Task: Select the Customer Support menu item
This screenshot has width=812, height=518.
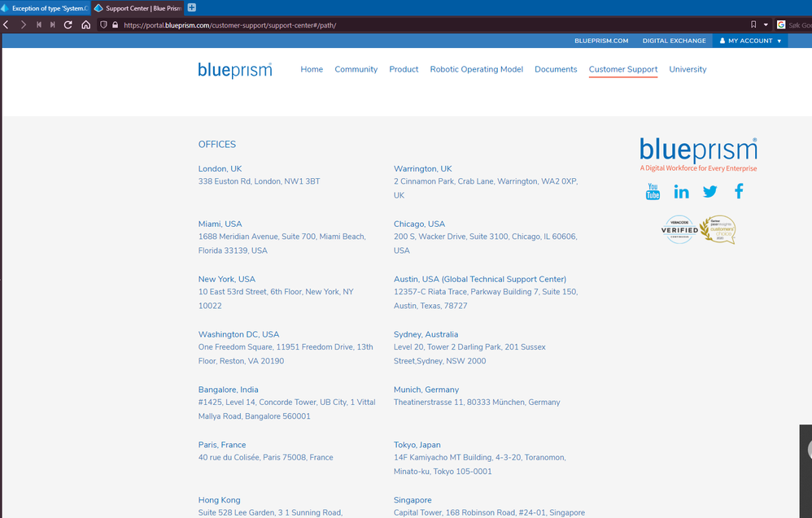Action: (x=622, y=69)
